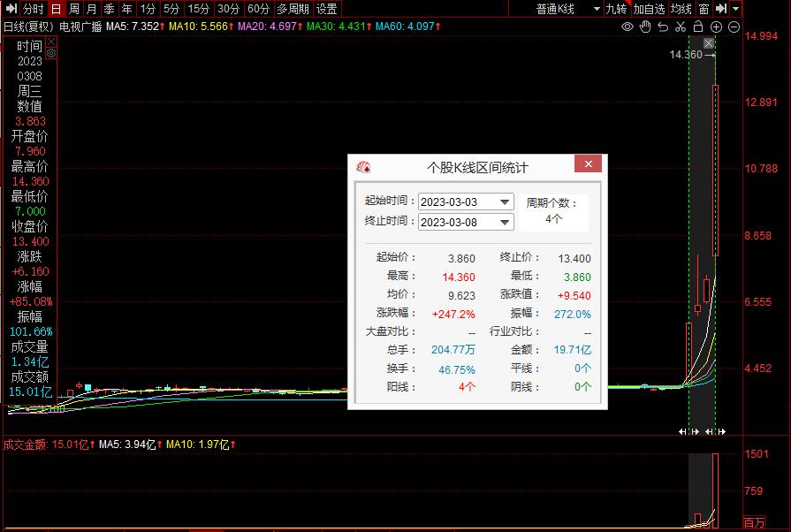Select the hand pan tool in chart toolbar

(x=646, y=27)
